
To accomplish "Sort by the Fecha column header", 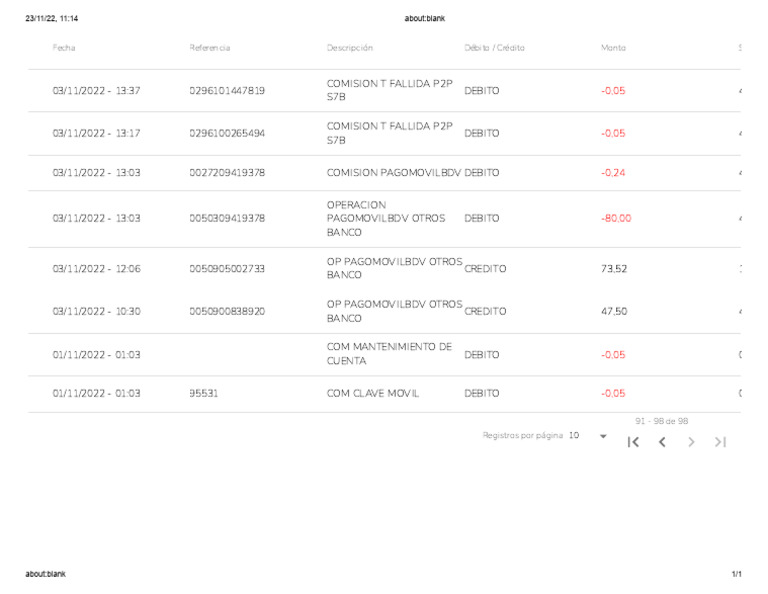I will click(64, 48).
